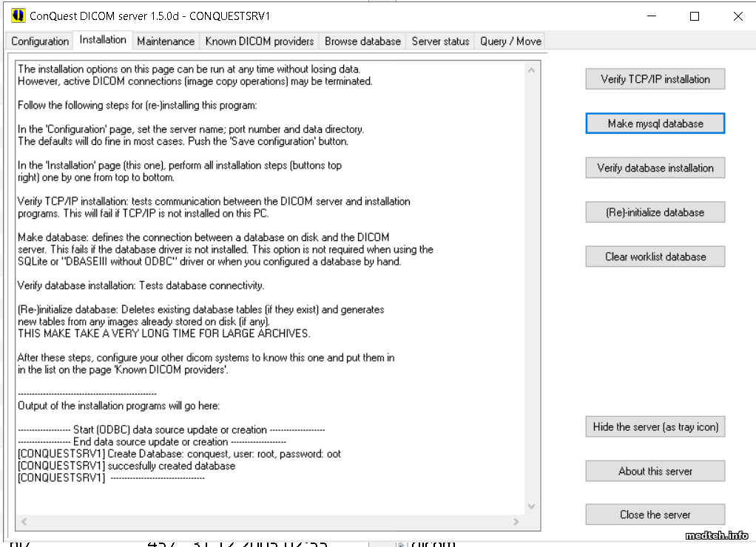Hide the server as tray icon
This screenshot has height=547, width=756.
point(655,427)
